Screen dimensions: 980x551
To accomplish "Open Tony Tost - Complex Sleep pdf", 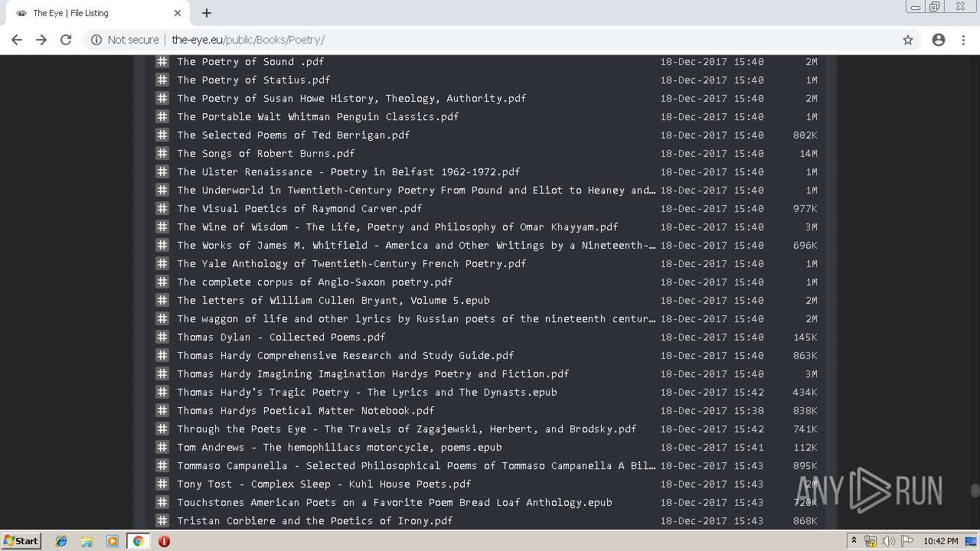I will (324, 484).
